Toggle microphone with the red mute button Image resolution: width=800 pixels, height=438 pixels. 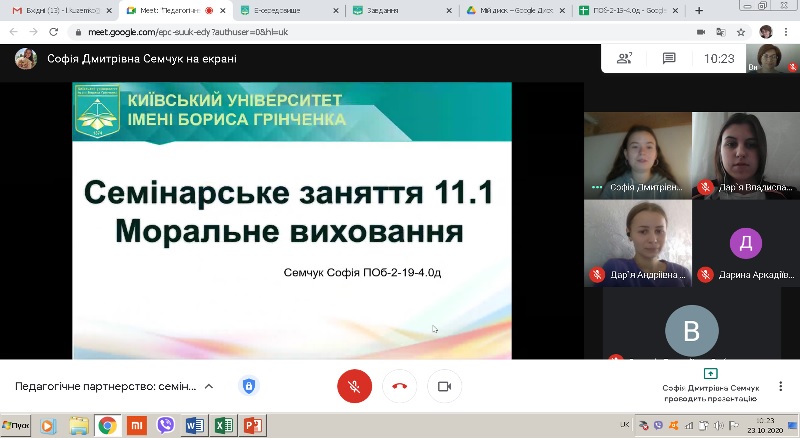click(x=354, y=386)
